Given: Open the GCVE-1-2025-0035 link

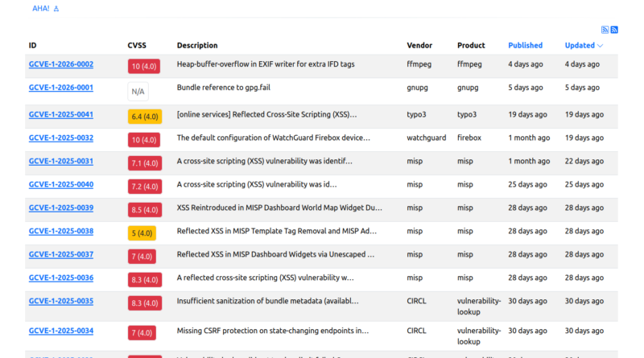Looking at the screenshot, I should [x=61, y=302].
